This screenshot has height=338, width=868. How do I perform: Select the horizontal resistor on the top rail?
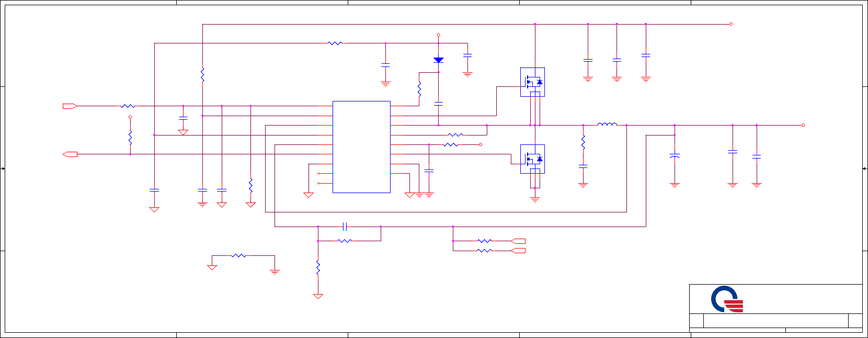coord(335,43)
